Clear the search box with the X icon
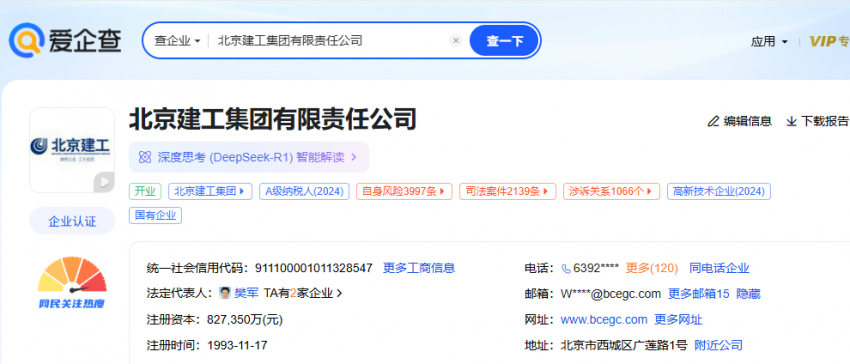850x364 pixels. pos(456,41)
